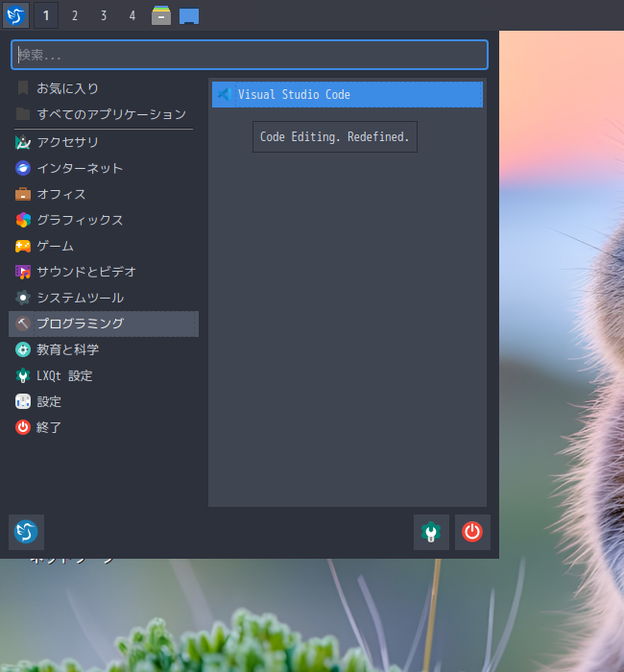Focus the 検索 search field
The width and height of the screenshot is (624, 672).
(x=250, y=55)
